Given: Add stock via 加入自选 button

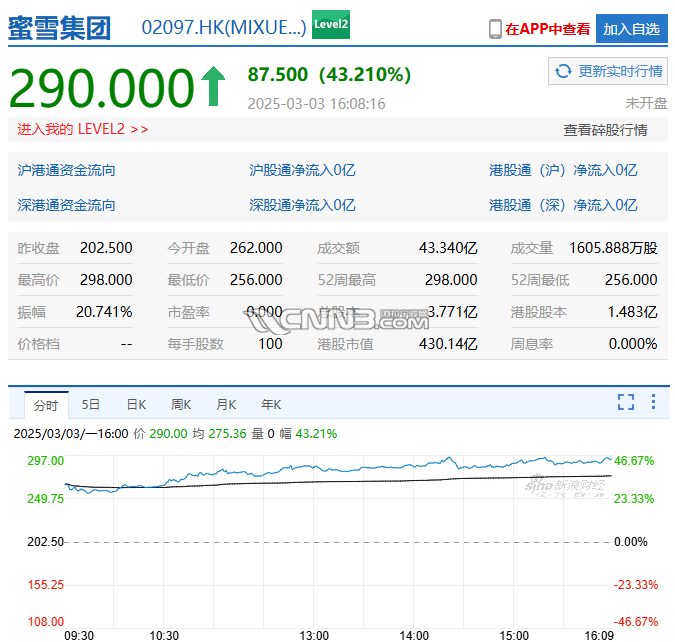Looking at the screenshot, I should pyautogui.click(x=632, y=29).
